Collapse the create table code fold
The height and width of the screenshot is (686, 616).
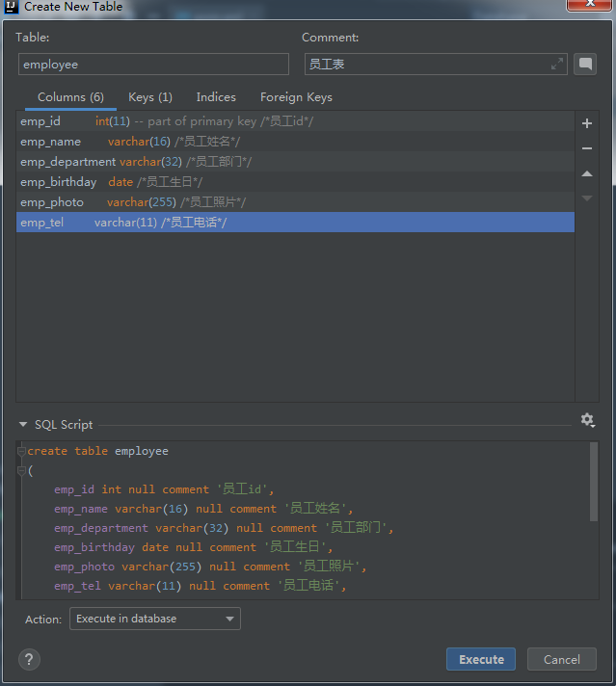click(x=21, y=451)
